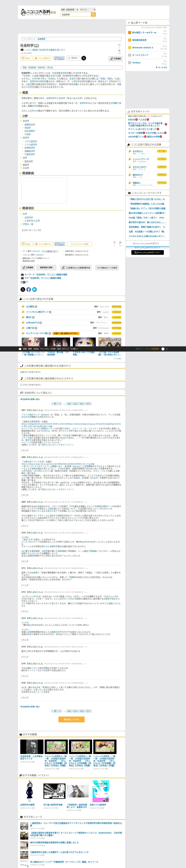
Task: Click スマホ版QRコードを表示 button
Action: [107, 267]
